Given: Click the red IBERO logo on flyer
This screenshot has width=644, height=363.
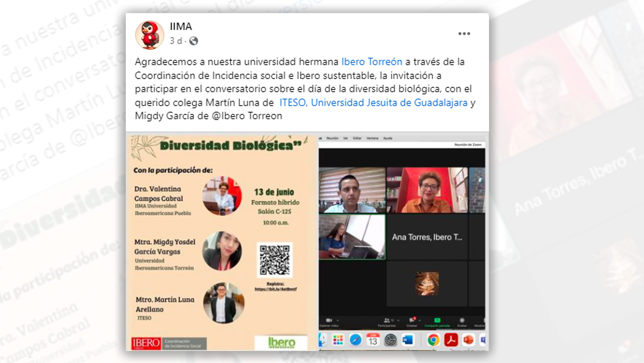Looking at the screenshot, I should (146, 343).
